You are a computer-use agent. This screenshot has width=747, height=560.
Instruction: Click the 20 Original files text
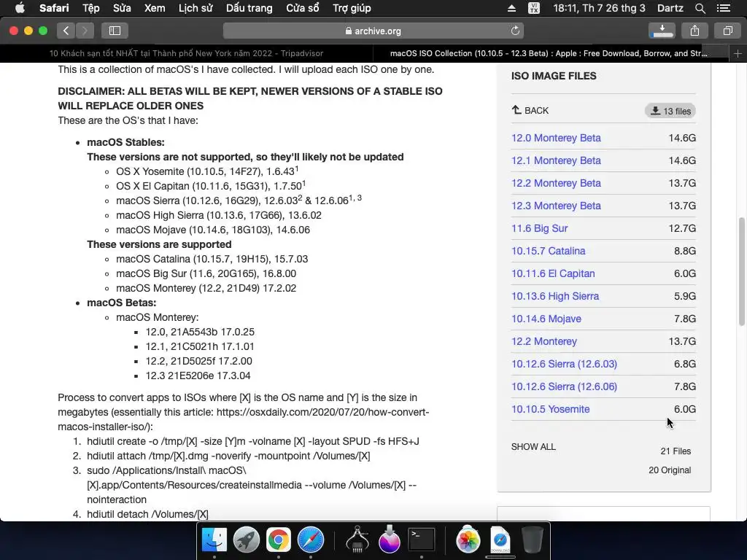point(670,470)
